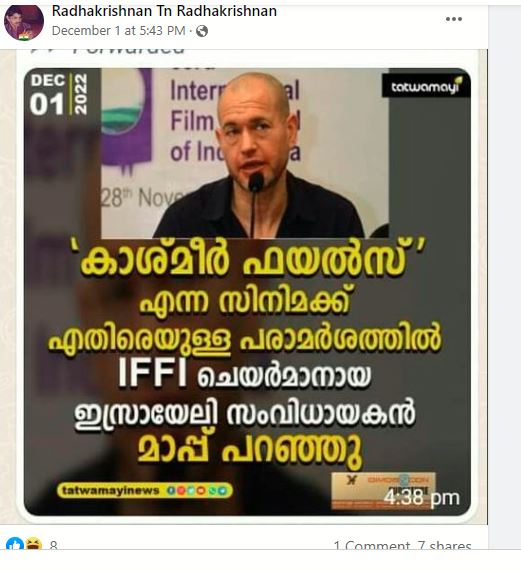Click the small orange advertisement thumbnail
The image size is (521, 573).
tap(383, 490)
